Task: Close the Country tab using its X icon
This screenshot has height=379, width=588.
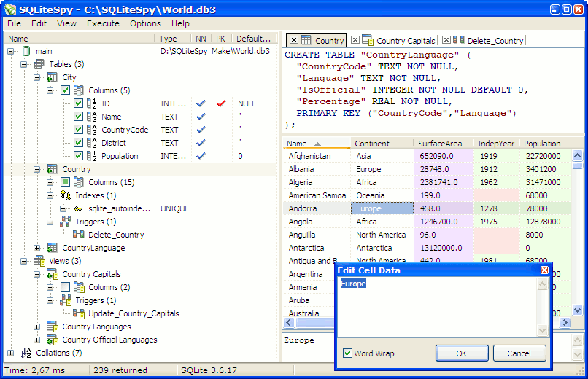Action: click(x=293, y=40)
